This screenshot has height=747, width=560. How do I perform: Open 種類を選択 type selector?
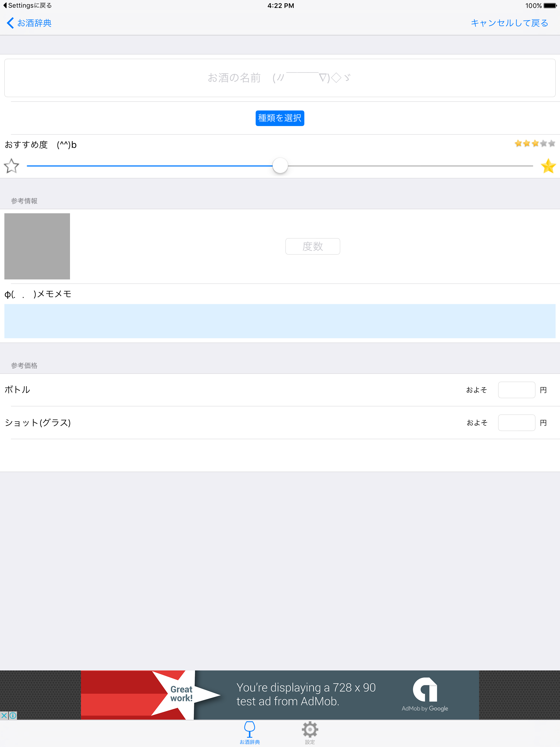coord(280,118)
